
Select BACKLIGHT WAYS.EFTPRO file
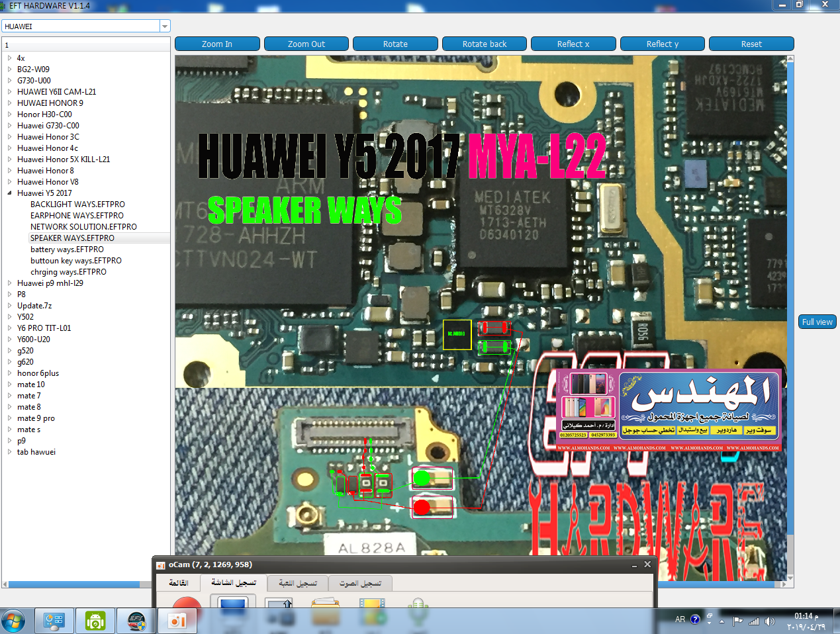point(77,204)
